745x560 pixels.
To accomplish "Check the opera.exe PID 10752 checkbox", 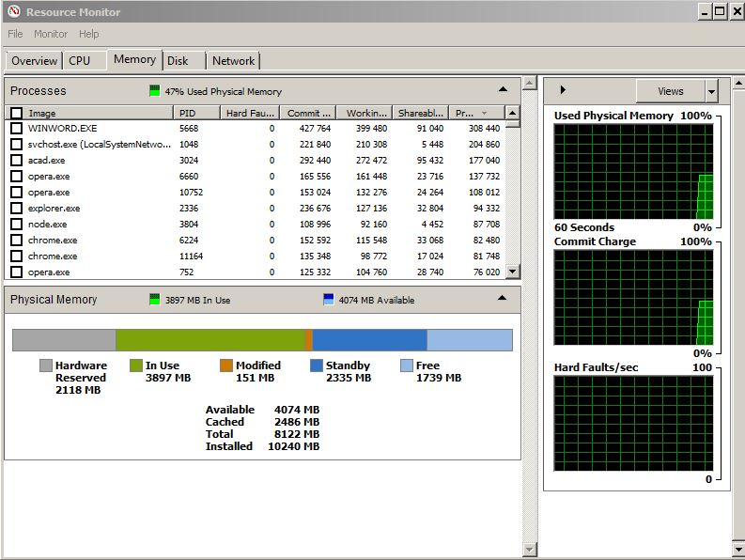I will point(17,192).
